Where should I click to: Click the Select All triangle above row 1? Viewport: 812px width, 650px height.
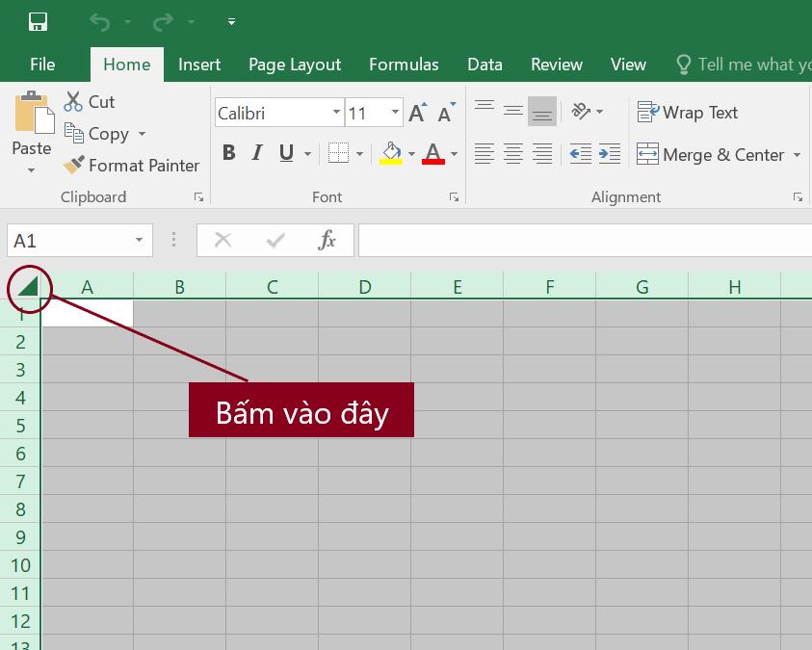[x=29, y=287]
